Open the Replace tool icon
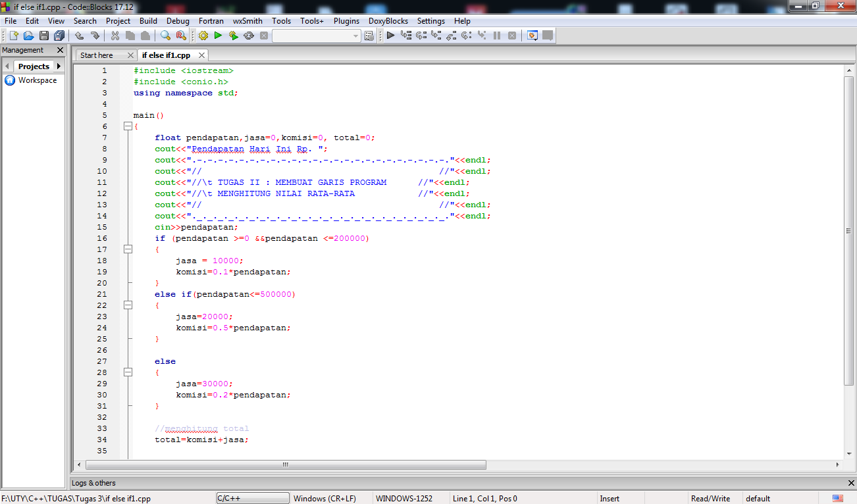The width and height of the screenshot is (857, 504). [180, 36]
